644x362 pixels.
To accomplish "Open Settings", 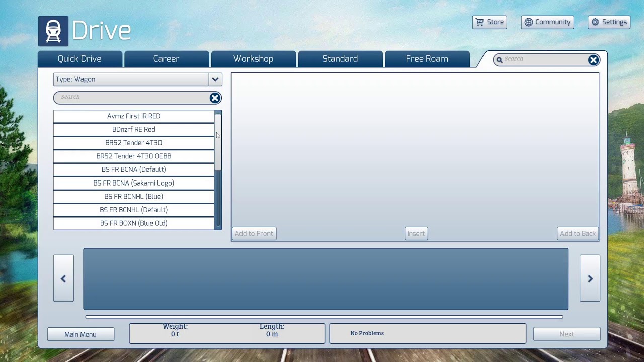I will 609,22.
